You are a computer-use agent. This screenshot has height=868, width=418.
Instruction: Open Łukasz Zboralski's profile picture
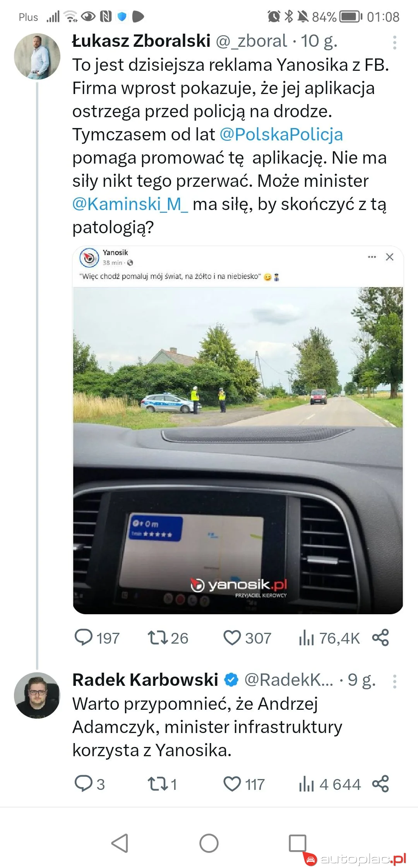pos(37,56)
